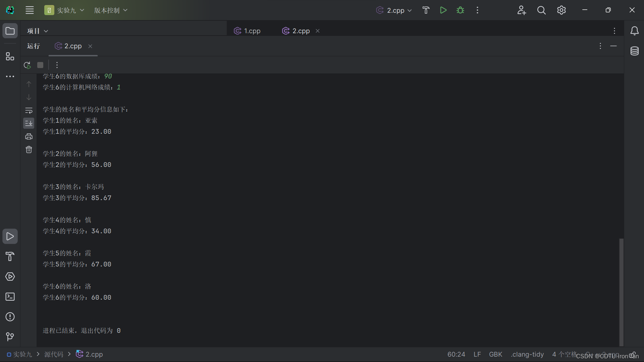Image resolution: width=644 pixels, height=362 pixels.
Task: Click the GBK encoding in status bar
Action: click(495, 354)
